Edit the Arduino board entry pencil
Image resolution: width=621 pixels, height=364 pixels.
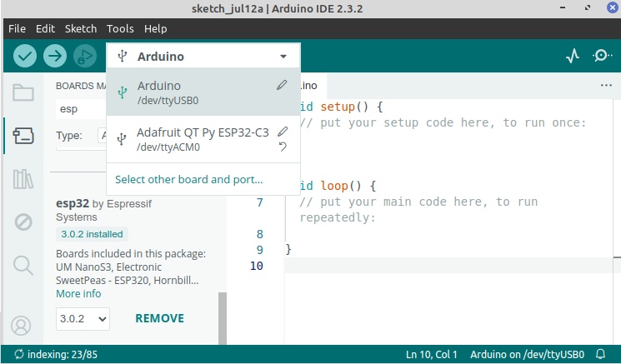tap(283, 85)
